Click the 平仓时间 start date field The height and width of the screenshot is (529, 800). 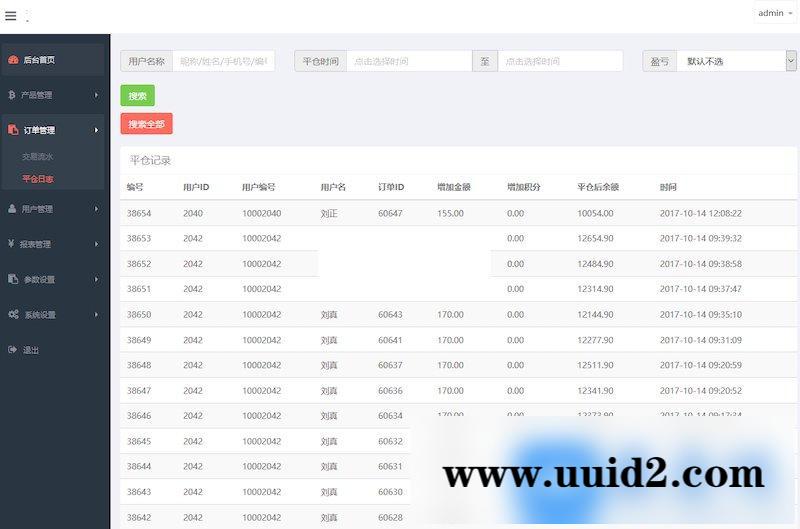[408, 61]
